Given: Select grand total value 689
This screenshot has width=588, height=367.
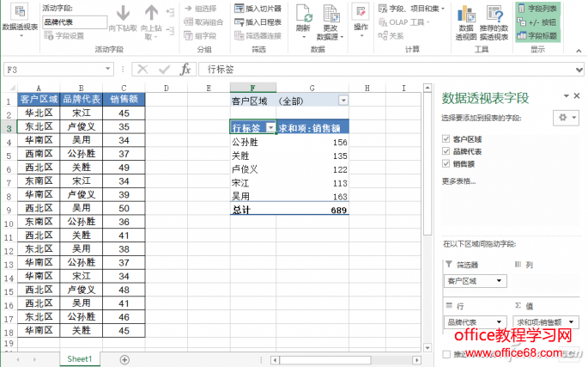Looking at the screenshot, I should tap(312, 210).
